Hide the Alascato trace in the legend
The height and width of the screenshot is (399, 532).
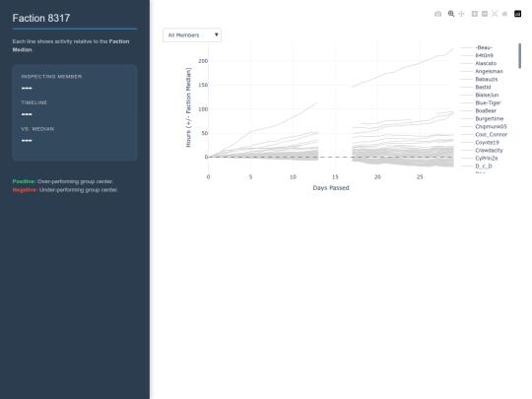pos(486,63)
